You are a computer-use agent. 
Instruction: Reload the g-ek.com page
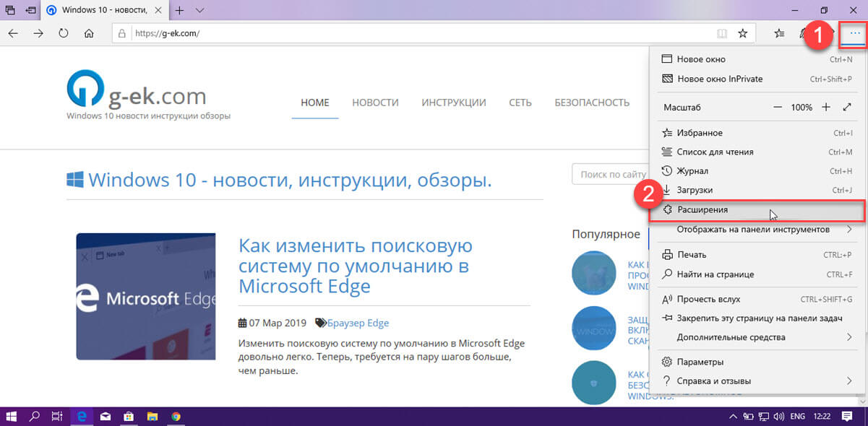(64, 32)
